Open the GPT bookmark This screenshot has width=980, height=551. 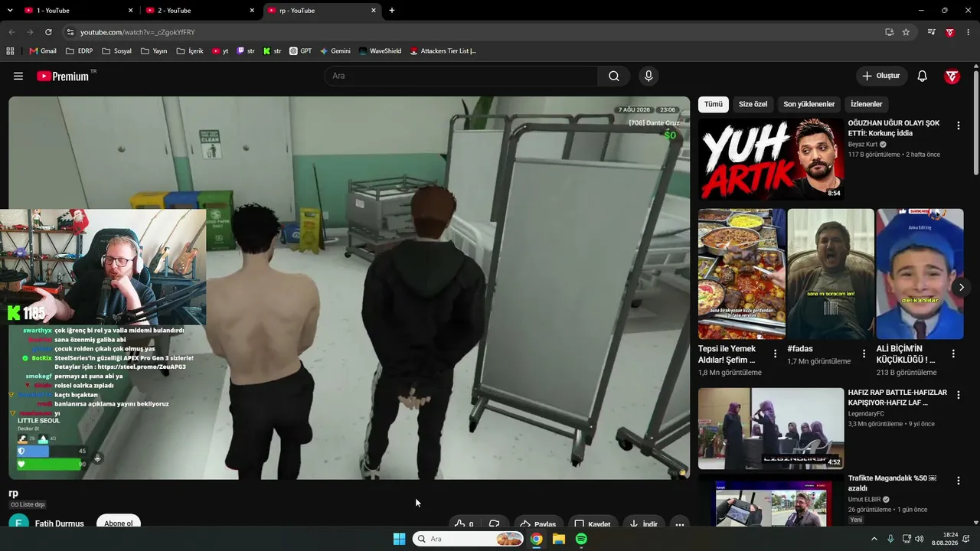click(x=300, y=51)
